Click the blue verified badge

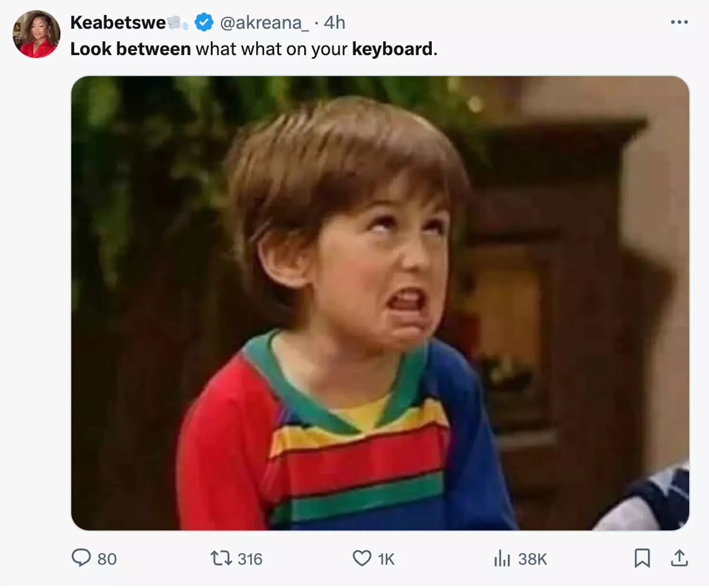tap(204, 23)
